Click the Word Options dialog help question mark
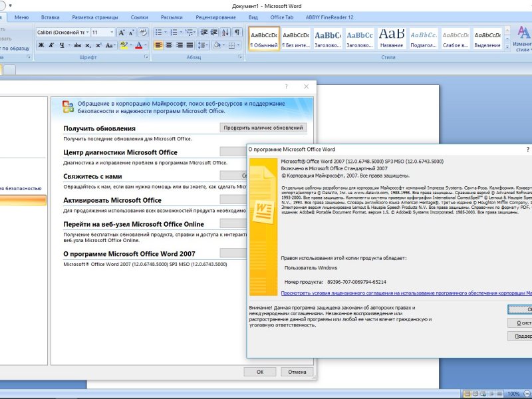532x399 pixels. click(x=287, y=86)
